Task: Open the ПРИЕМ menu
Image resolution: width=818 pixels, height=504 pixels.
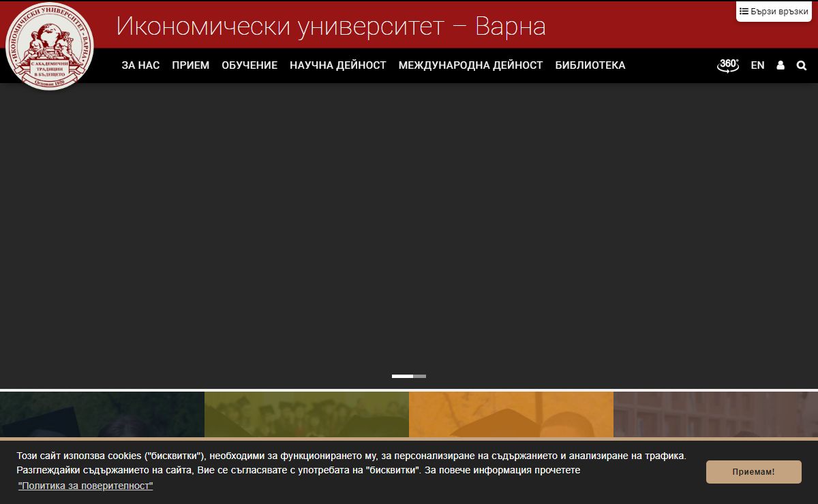Action: 191,65
